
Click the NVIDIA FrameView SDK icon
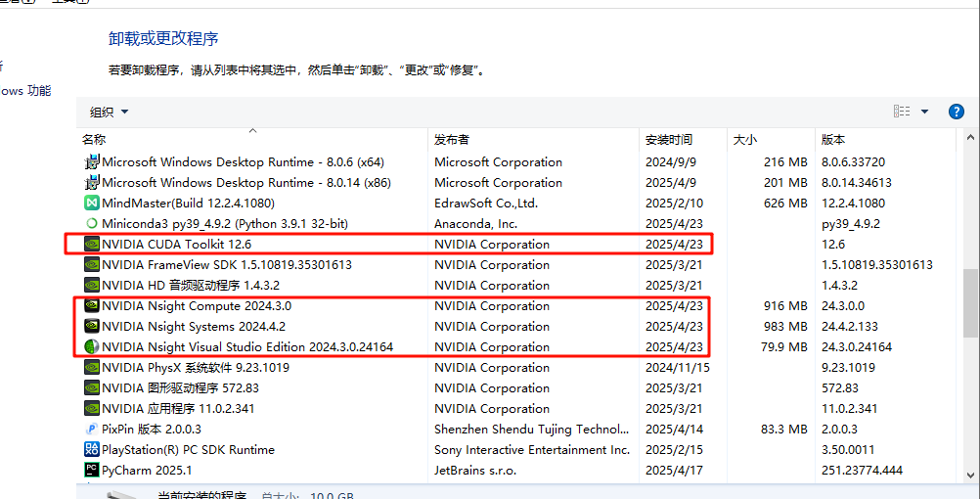click(x=92, y=265)
